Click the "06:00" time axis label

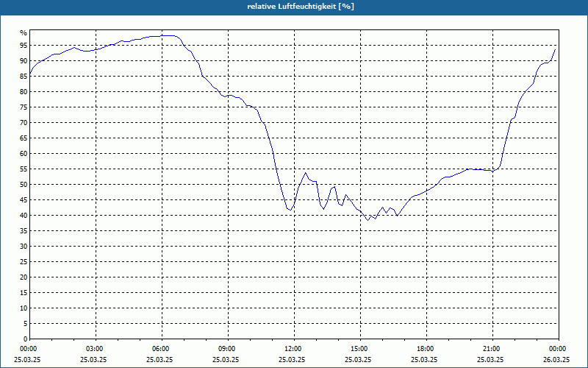(x=159, y=349)
